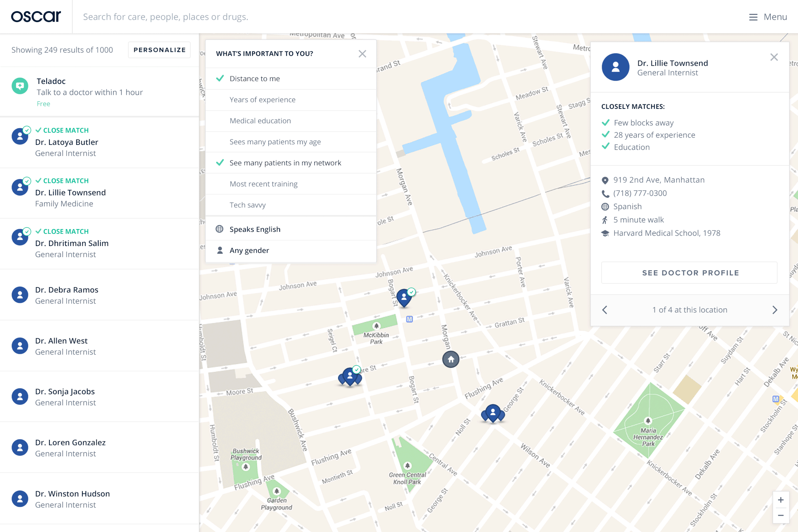Image resolution: width=798 pixels, height=532 pixels.
Task: Click the Teladoc chat icon
Action: pos(20,86)
